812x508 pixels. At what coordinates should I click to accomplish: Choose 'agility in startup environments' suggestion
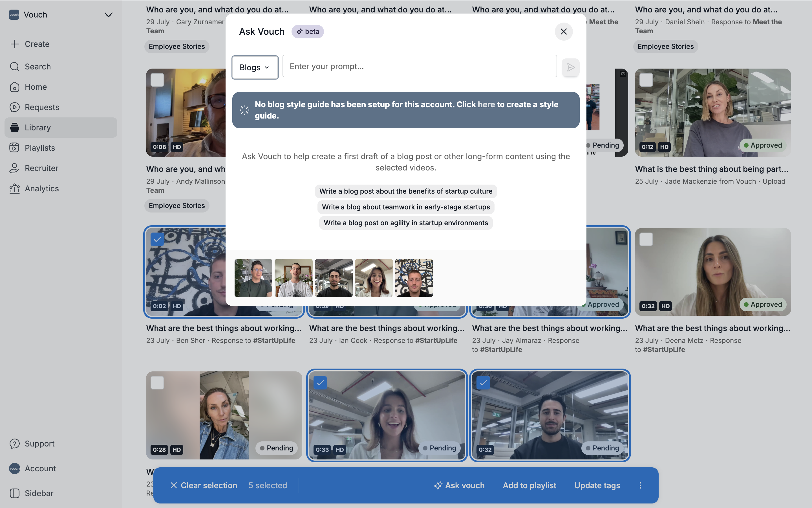(x=406, y=223)
